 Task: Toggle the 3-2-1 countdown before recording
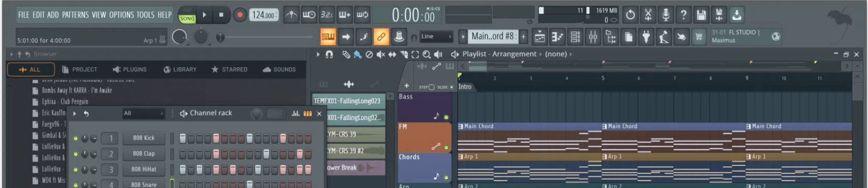point(327,15)
